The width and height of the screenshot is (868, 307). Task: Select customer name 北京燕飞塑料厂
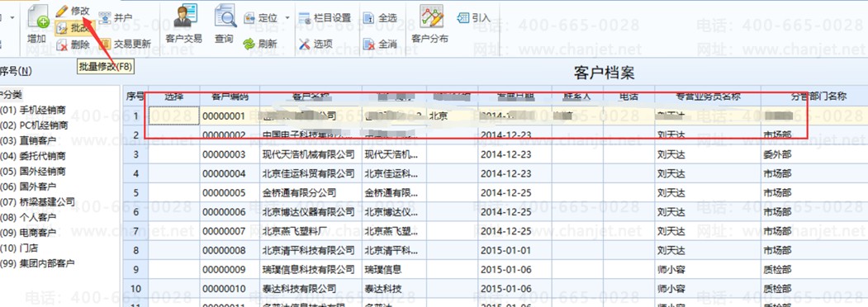[x=295, y=231]
